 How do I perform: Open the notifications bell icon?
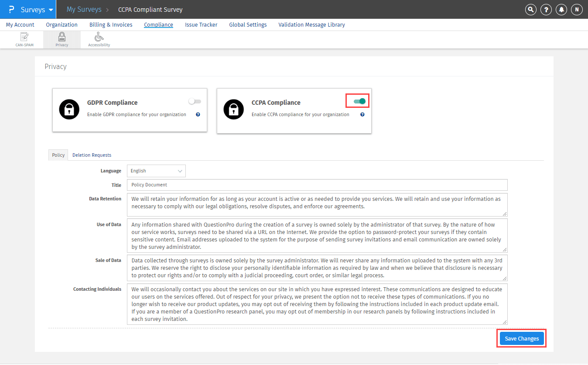point(561,9)
